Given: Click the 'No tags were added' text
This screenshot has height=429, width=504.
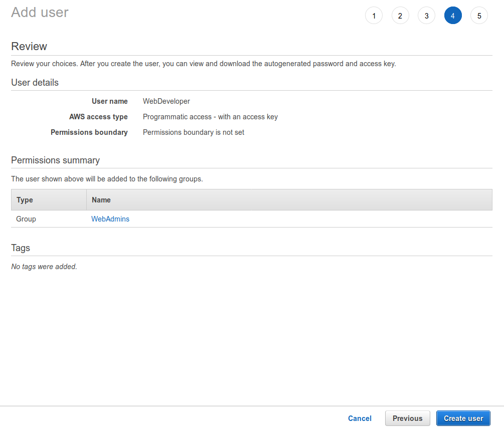Looking at the screenshot, I should (x=44, y=267).
